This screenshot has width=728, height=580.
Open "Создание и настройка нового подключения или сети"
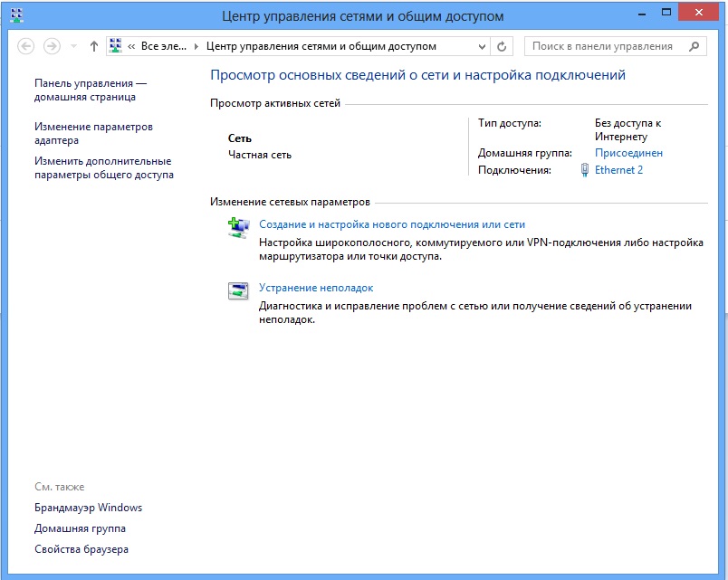[x=392, y=224]
